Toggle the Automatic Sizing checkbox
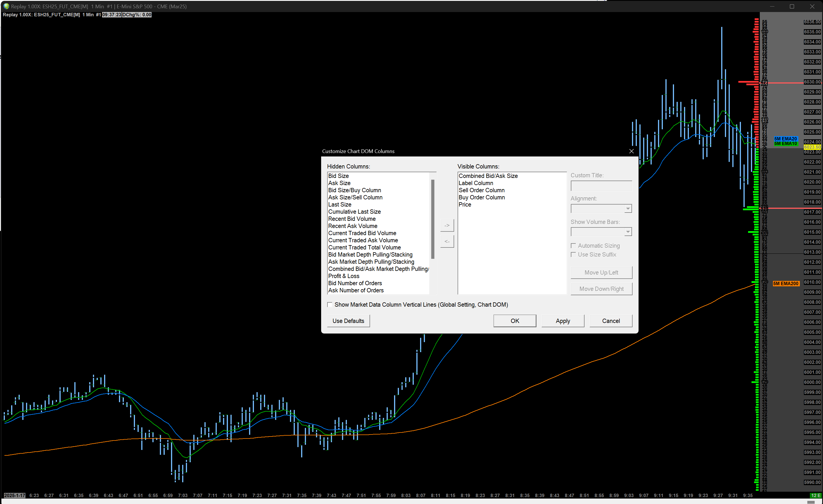 573,246
